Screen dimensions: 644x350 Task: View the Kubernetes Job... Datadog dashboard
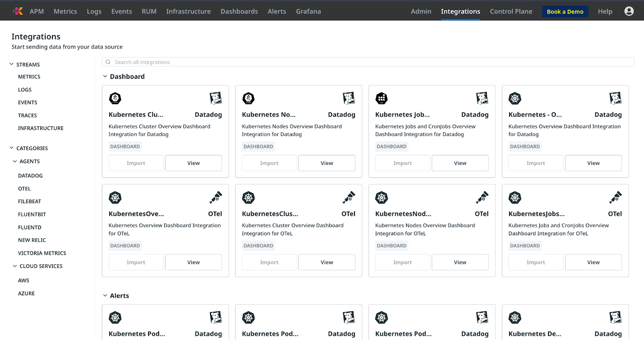(460, 163)
